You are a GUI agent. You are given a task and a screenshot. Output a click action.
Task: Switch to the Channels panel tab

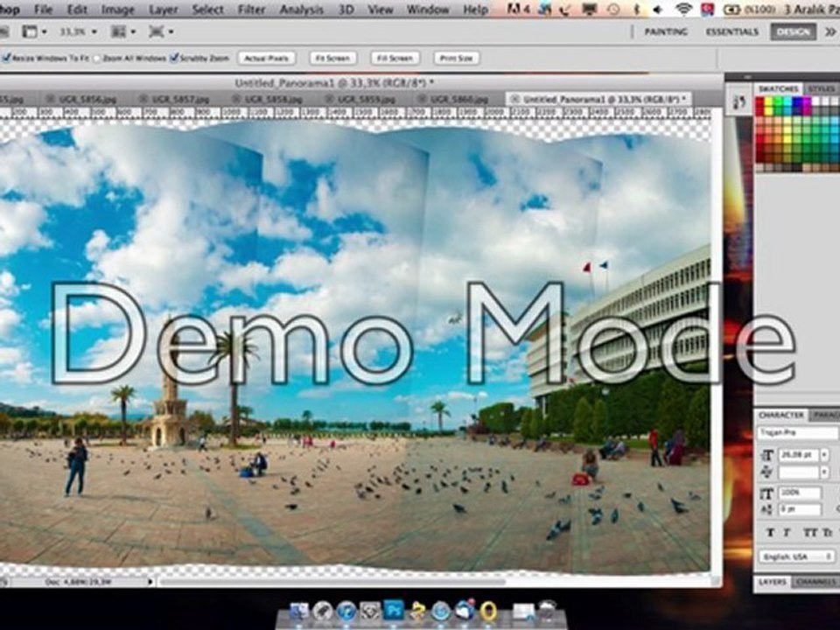815,581
